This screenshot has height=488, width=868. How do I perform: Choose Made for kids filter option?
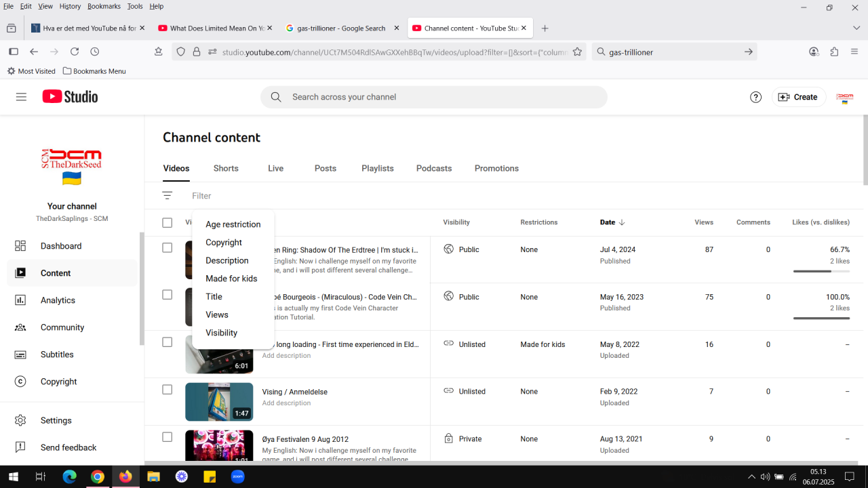tap(231, 279)
